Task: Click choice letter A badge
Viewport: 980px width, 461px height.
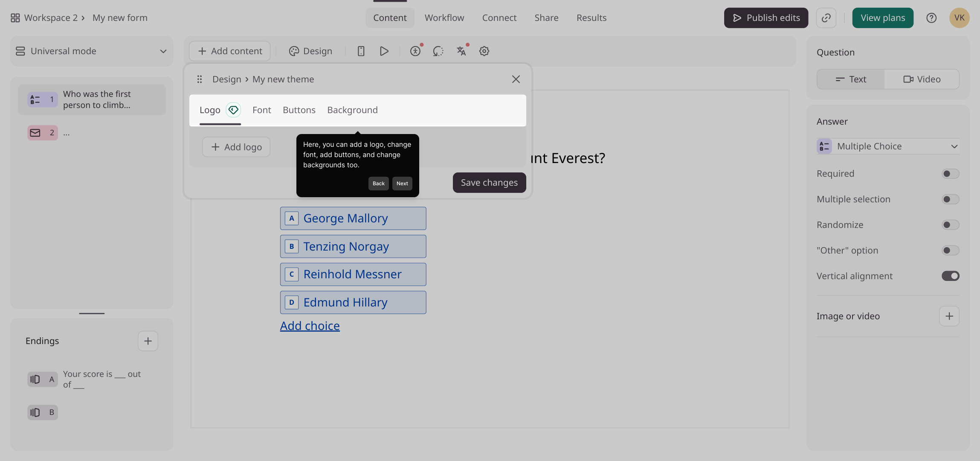Action: [292, 219]
